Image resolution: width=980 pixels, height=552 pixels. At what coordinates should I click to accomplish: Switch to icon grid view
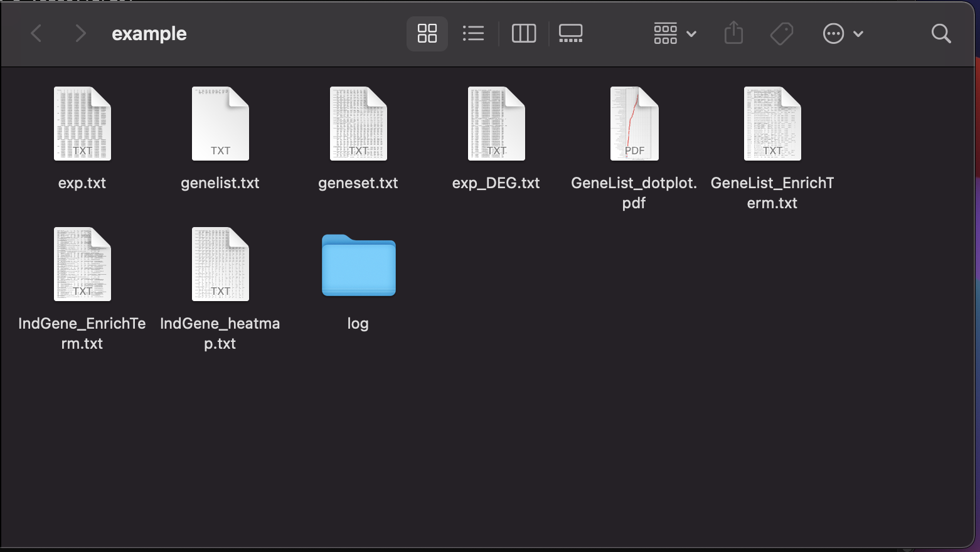point(427,33)
